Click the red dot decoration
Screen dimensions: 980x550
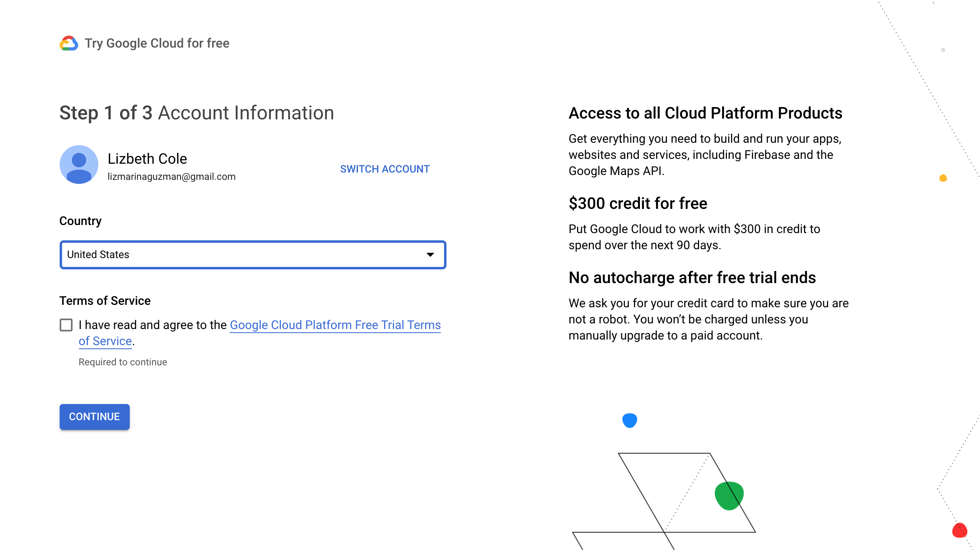coord(959,530)
